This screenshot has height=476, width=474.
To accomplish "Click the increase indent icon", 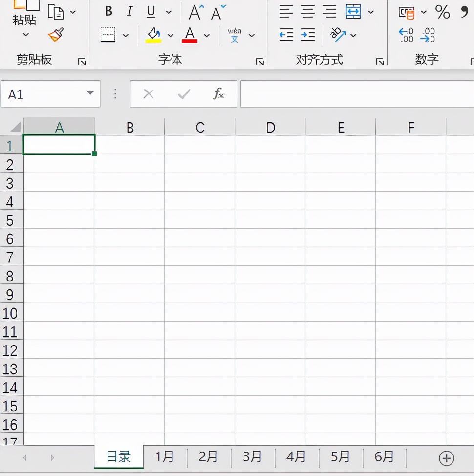I will pyautogui.click(x=308, y=35).
